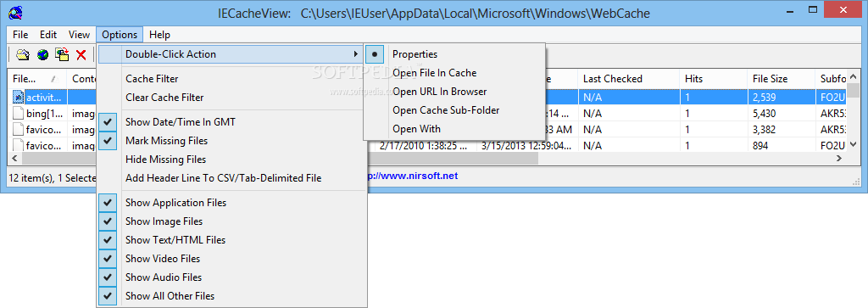Viewport: 868px width, 308px height.
Task: Click the horizontal scrollbar left arrow
Action: 14,159
